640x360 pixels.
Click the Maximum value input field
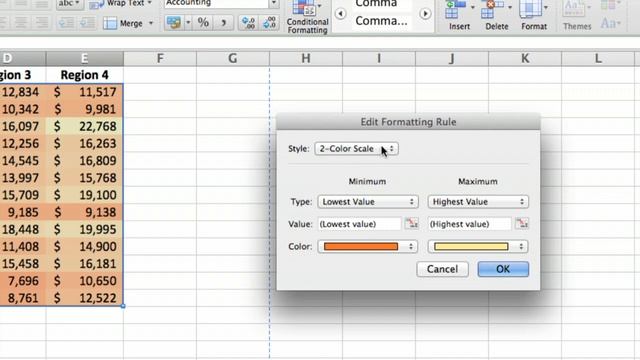[x=470, y=224]
